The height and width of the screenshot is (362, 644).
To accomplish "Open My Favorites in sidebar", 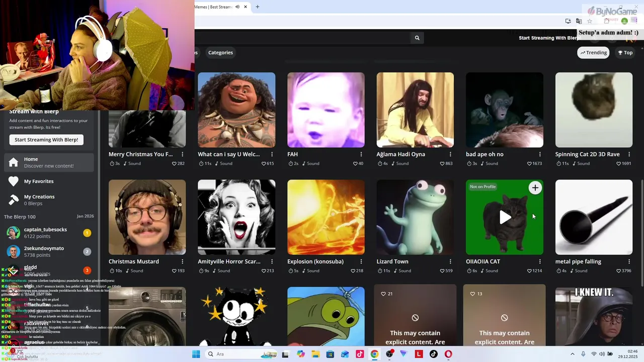I will pos(49,182).
